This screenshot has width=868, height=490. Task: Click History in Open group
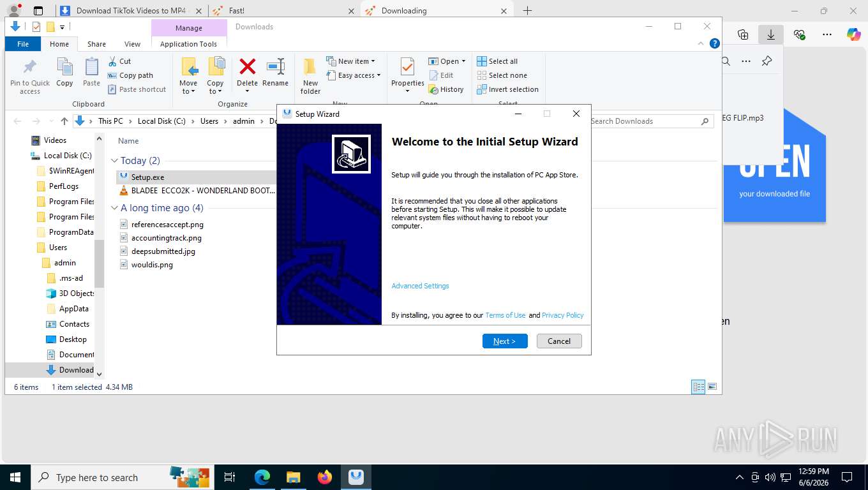[446, 89]
